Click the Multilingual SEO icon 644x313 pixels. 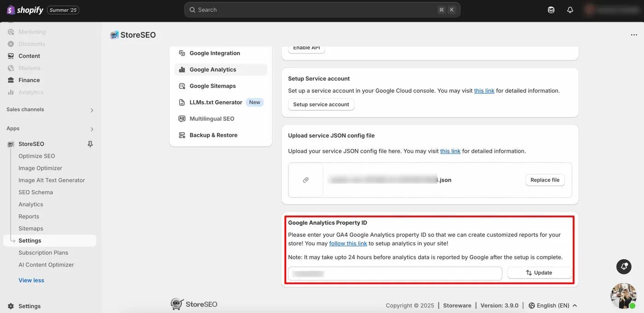182,119
